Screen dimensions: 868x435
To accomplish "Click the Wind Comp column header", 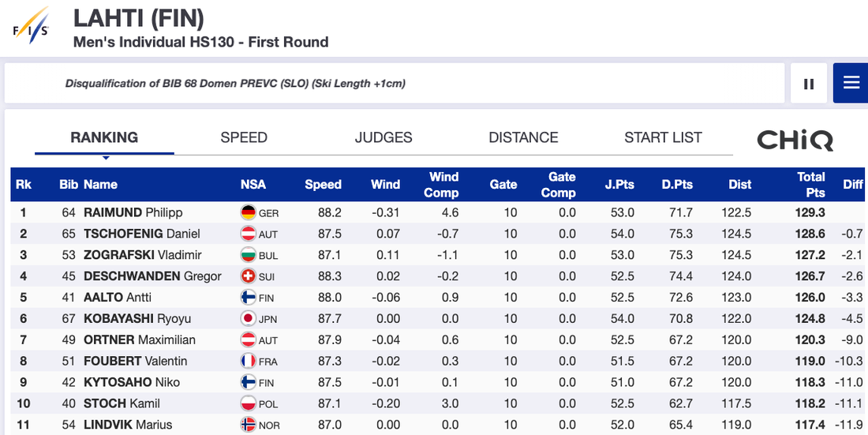I will tap(444, 184).
